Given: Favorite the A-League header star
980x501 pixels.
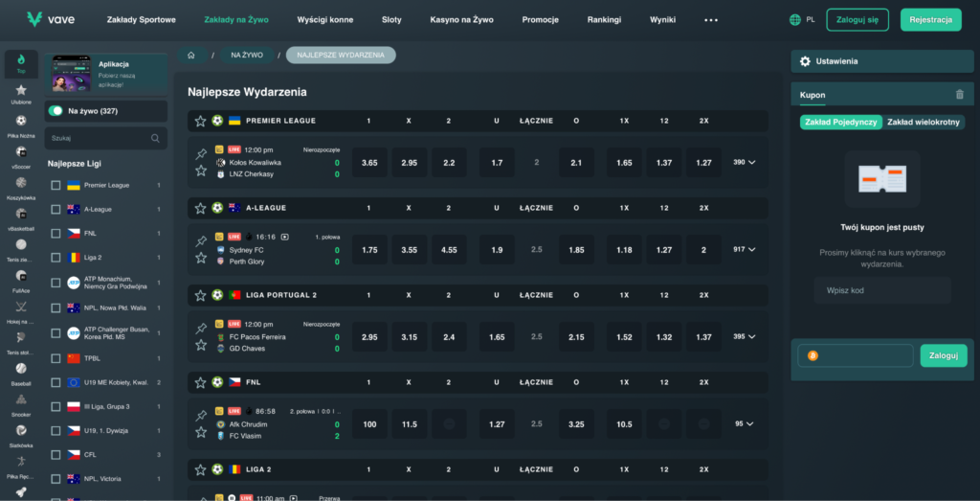Looking at the screenshot, I should (200, 208).
